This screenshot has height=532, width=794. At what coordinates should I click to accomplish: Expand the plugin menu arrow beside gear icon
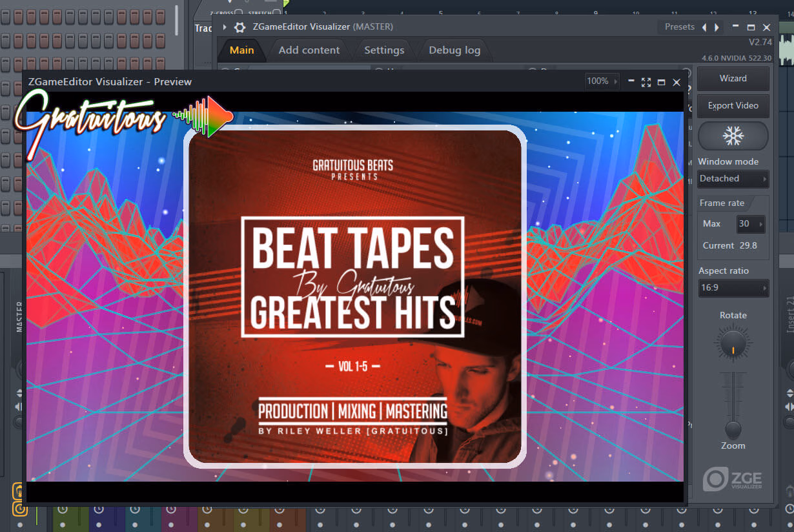[x=225, y=27]
